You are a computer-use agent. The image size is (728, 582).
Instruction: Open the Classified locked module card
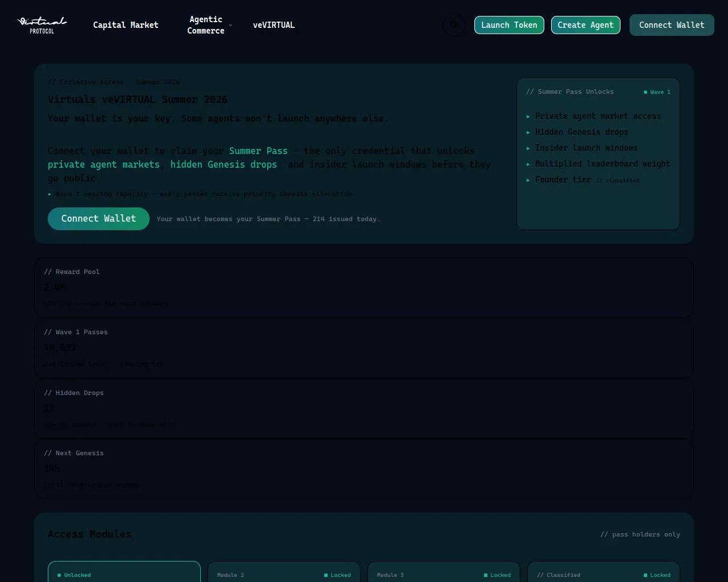pos(603,572)
